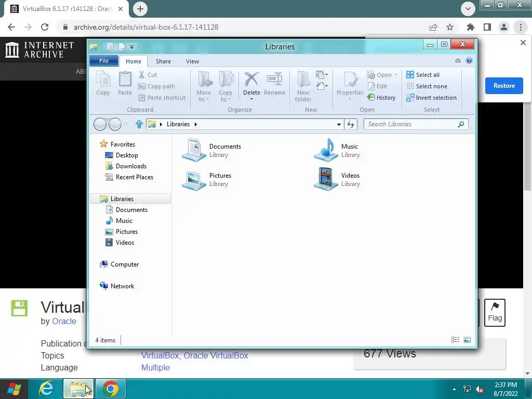Viewport: 532px width, 399px height.
Task: Click the History button
Action: 381,98
